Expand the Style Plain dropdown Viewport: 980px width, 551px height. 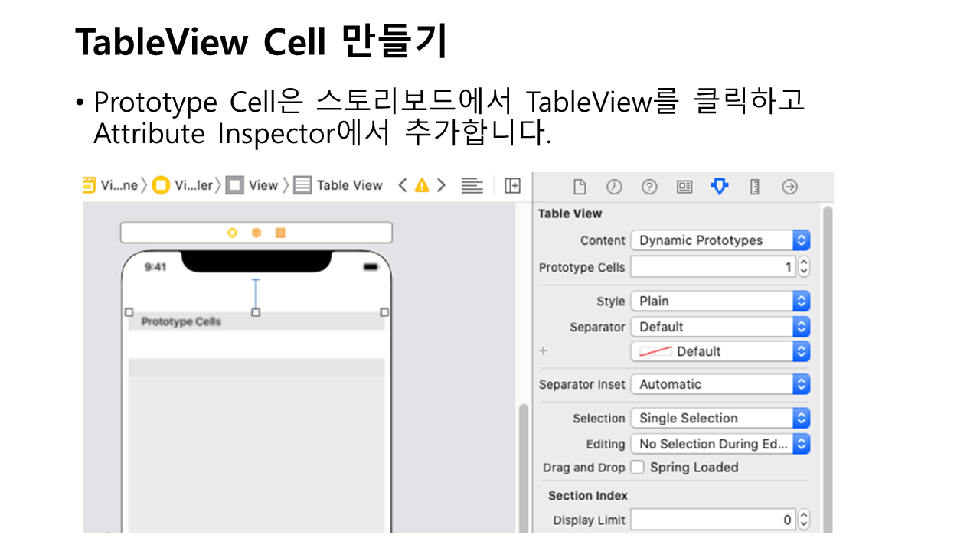[720, 302]
